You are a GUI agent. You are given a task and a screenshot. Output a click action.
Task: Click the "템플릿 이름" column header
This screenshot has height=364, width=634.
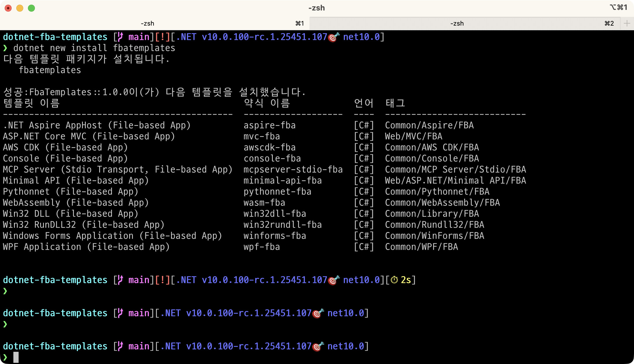(x=31, y=103)
